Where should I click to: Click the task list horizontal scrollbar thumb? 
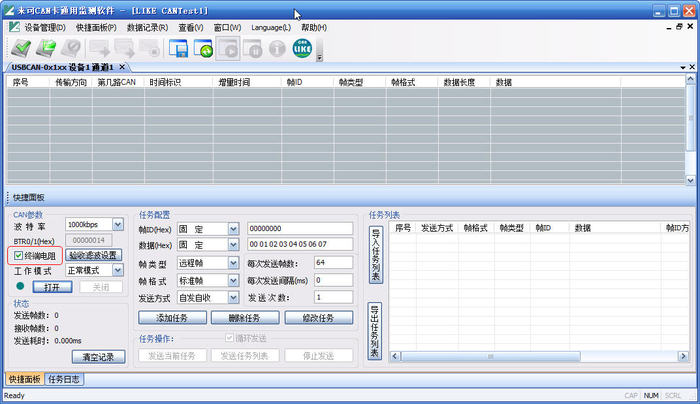(x=491, y=356)
